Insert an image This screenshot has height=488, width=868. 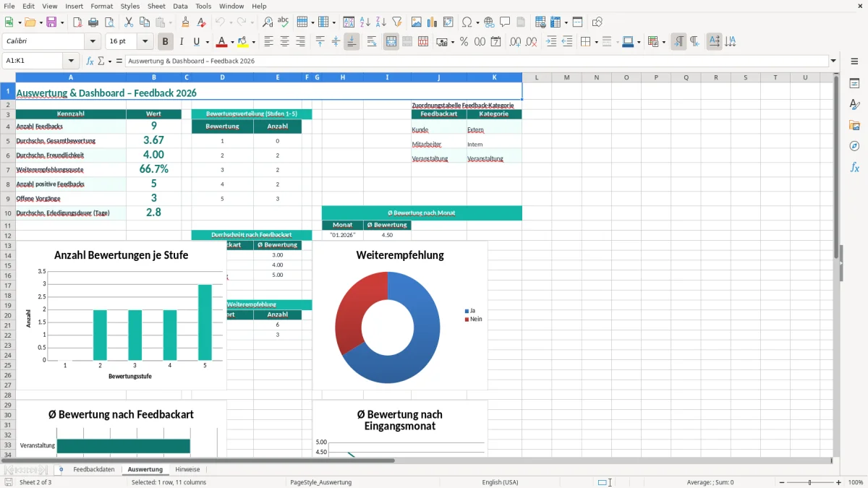click(417, 22)
